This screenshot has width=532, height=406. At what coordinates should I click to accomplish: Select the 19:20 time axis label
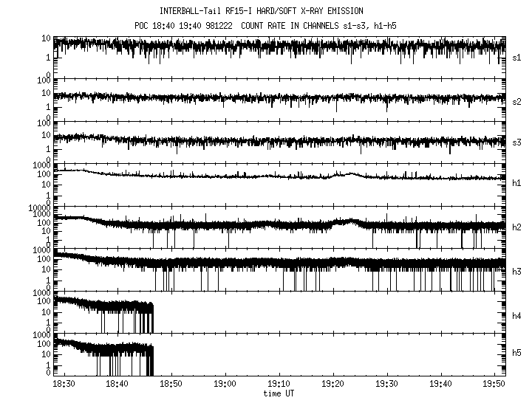pyautogui.click(x=332, y=385)
